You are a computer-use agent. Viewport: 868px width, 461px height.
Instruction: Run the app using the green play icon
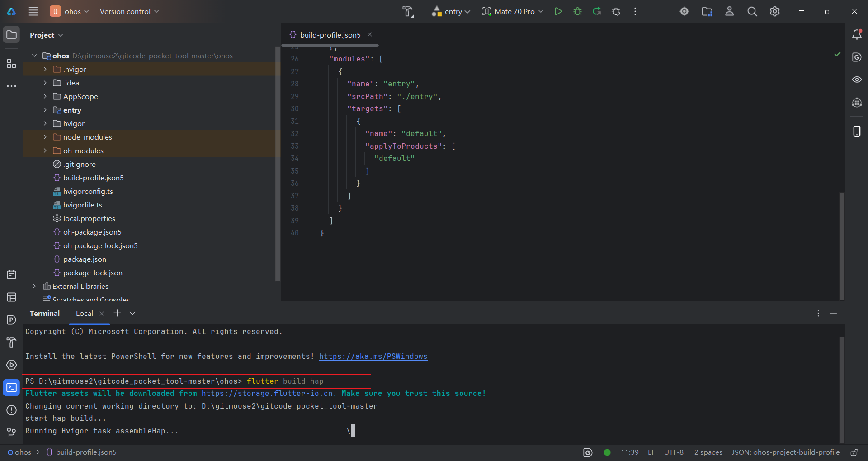pos(558,11)
